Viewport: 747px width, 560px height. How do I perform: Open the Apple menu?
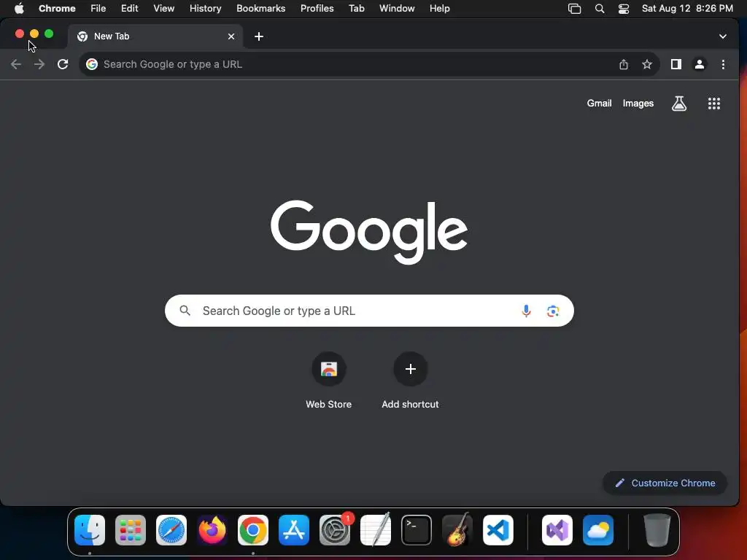click(19, 9)
